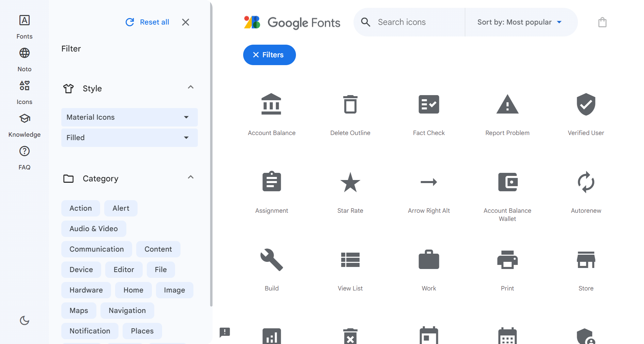Click the magnifier search icon
This screenshot has width=644, height=344.
[x=366, y=22]
